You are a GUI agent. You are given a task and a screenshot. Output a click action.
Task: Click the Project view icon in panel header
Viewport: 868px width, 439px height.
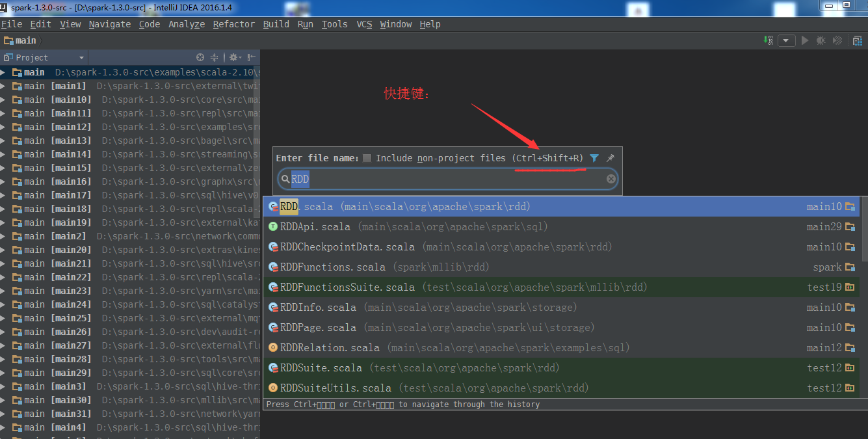coord(8,57)
